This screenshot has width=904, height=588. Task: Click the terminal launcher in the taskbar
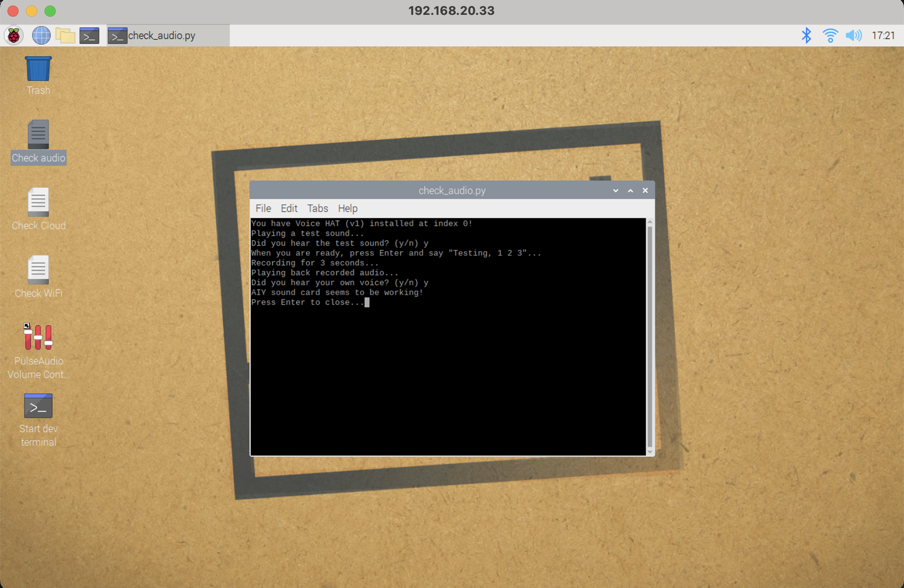point(89,35)
